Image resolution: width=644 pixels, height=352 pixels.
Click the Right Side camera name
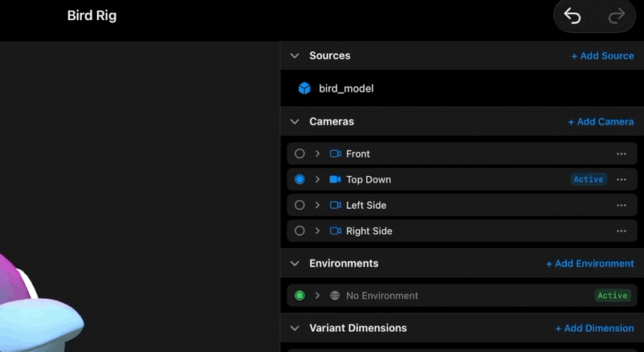[369, 231]
